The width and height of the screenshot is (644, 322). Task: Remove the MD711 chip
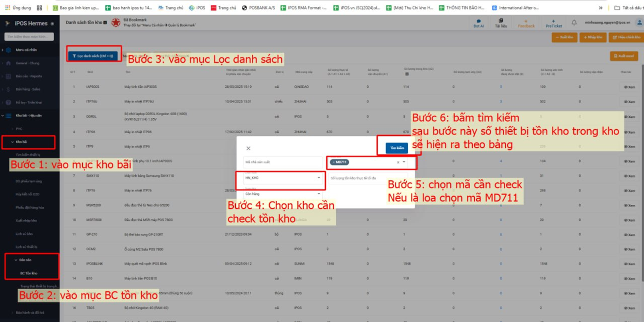[x=334, y=162]
